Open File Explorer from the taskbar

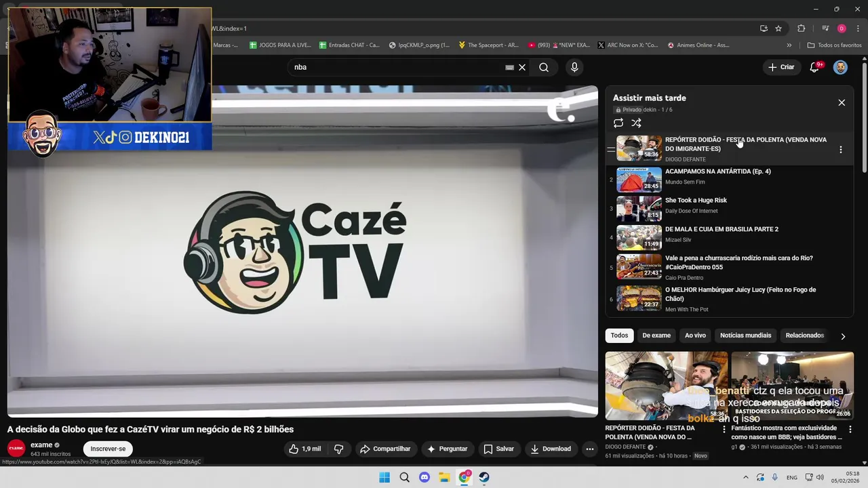[x=444, y=477]
